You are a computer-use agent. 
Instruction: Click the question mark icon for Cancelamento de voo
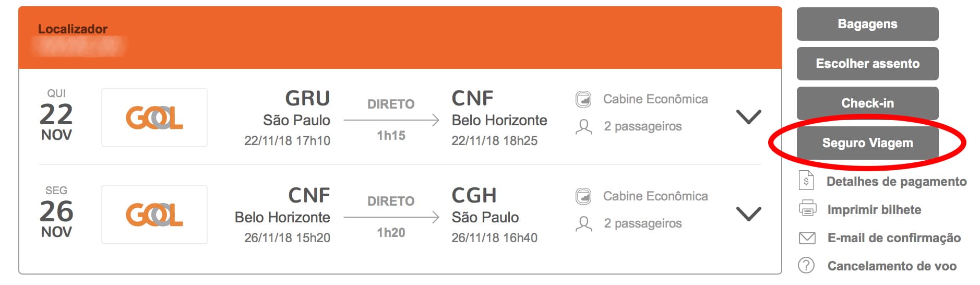click(806, 266)
